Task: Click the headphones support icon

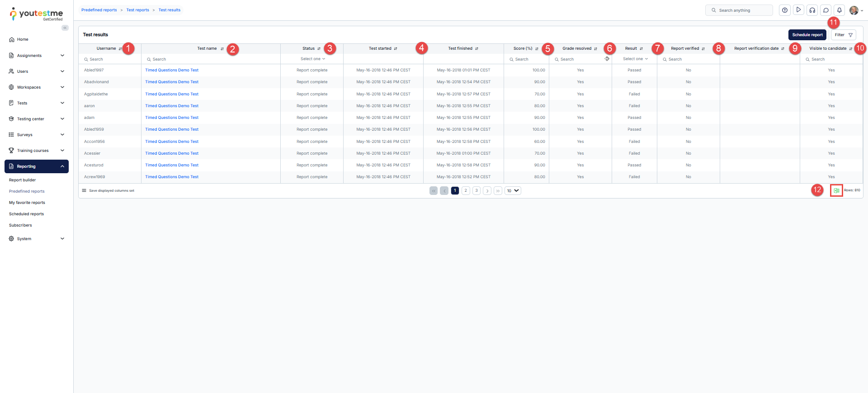Action: (812, 10)
